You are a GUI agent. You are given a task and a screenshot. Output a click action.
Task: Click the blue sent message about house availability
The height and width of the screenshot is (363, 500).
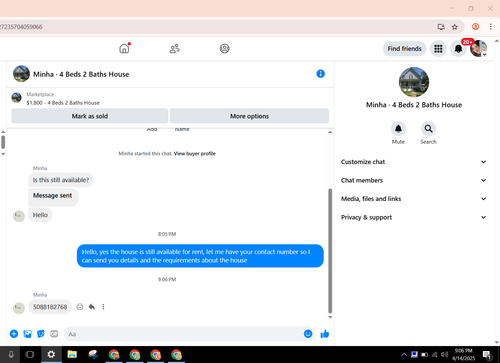[200, 256]
